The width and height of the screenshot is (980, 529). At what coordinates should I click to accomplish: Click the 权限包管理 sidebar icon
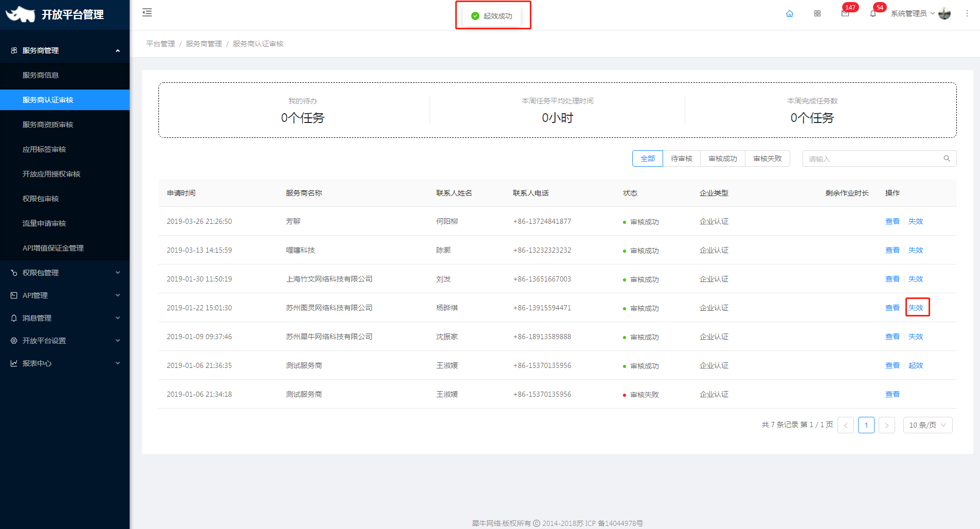click(14, 273)
